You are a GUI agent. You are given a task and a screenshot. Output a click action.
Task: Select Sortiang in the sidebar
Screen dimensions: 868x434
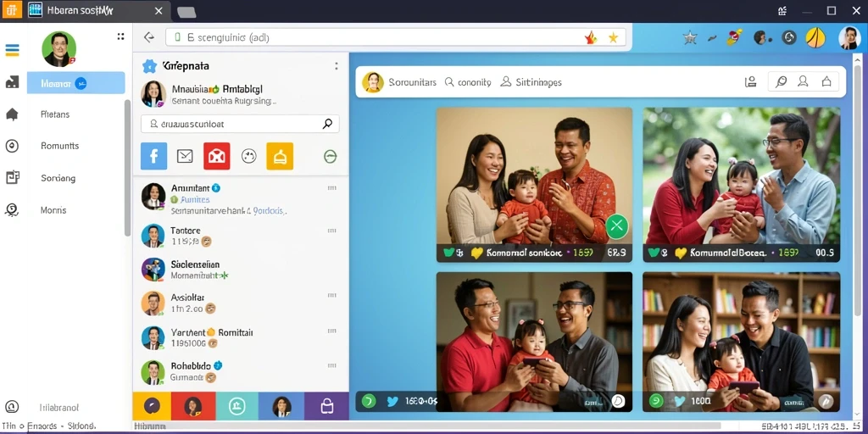point(58,178)
